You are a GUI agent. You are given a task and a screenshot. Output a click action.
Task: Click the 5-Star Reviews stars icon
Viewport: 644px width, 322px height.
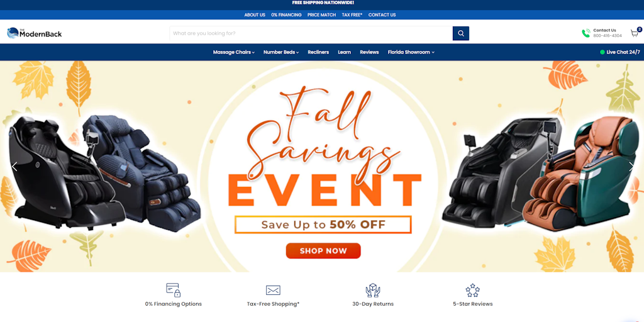473,290
